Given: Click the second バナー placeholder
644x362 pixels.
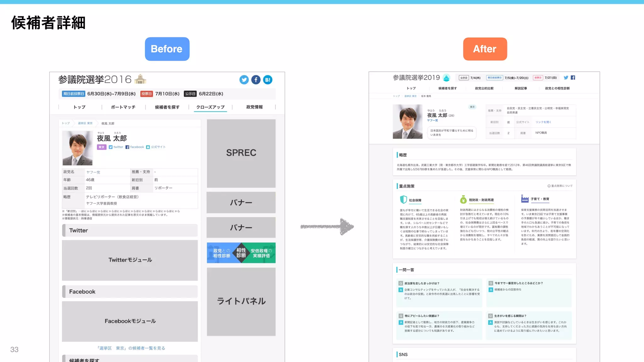Looking at the screenshot, I should tap(241, 228).
